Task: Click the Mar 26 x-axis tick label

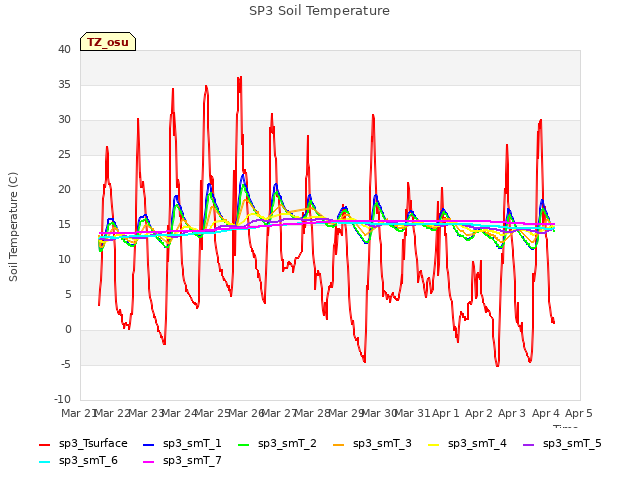Action: pyautogui.click(x=246, y=413)
